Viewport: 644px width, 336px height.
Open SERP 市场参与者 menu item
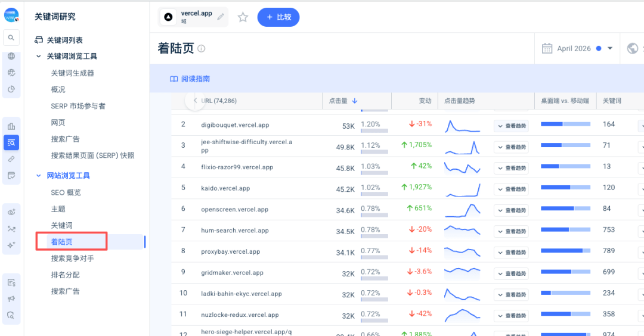tap(78, 106)
